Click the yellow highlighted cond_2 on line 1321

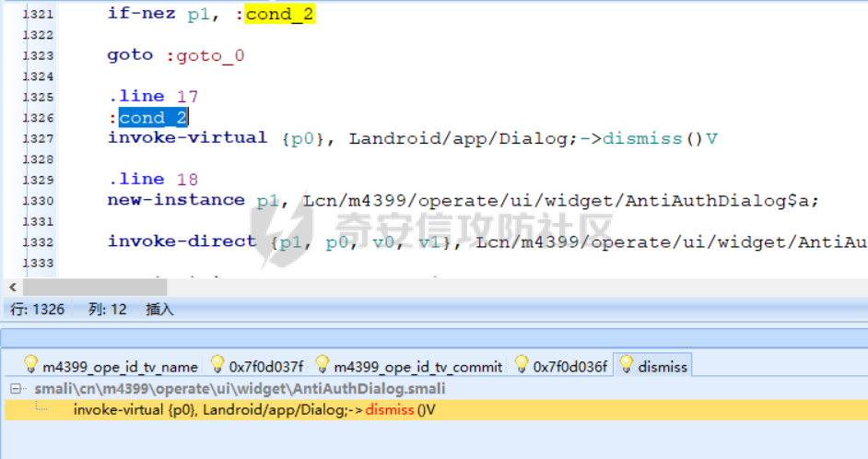coord(280,14)
